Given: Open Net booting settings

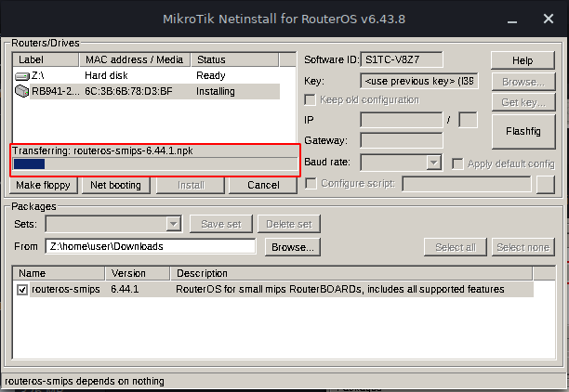Looking at the screenshot, I should pos(116,185).
